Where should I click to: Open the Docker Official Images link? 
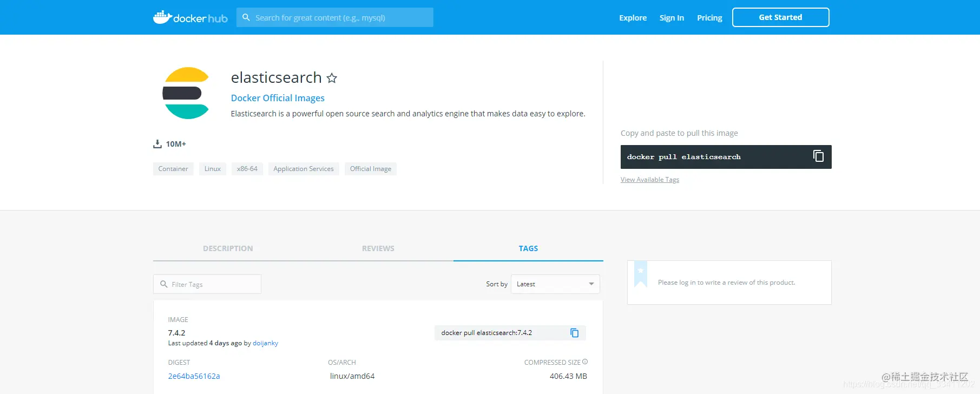[x=278, y=98]
